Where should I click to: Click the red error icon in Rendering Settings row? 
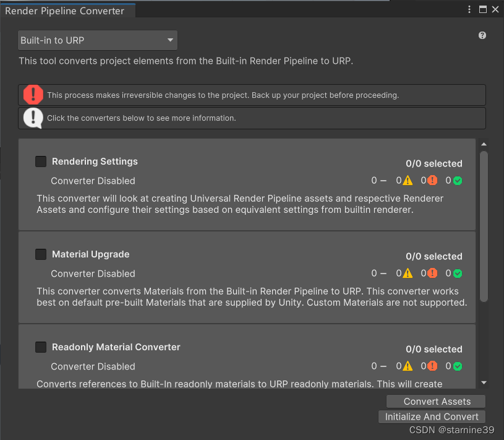click(432, 180)
